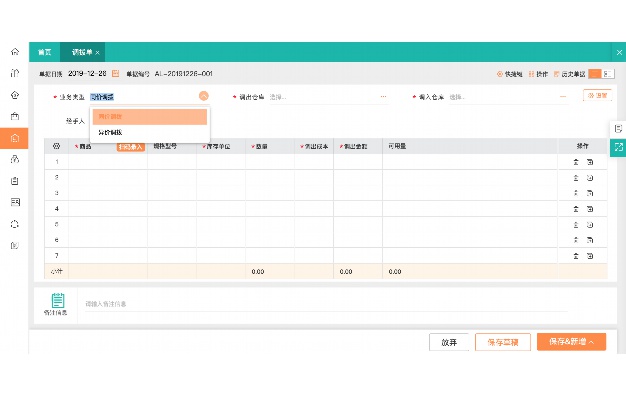Click the column settings gear in table header
Viewport: 626px width, 396px height.
click(x=56, y=146)
